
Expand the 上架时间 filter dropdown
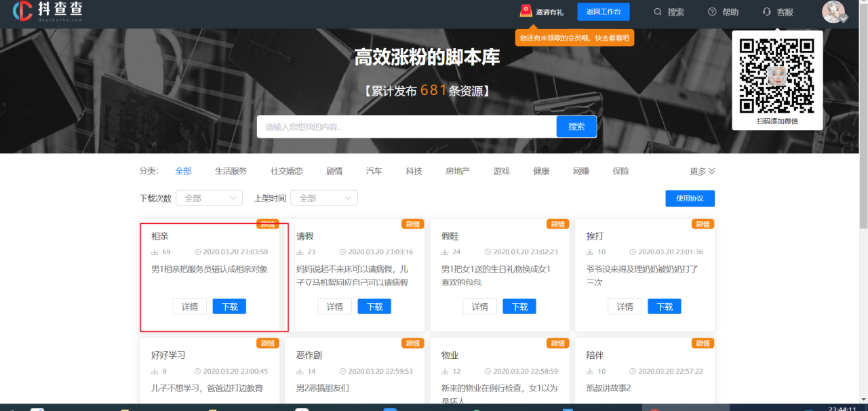pyautogui.click(x=323, y=197)
